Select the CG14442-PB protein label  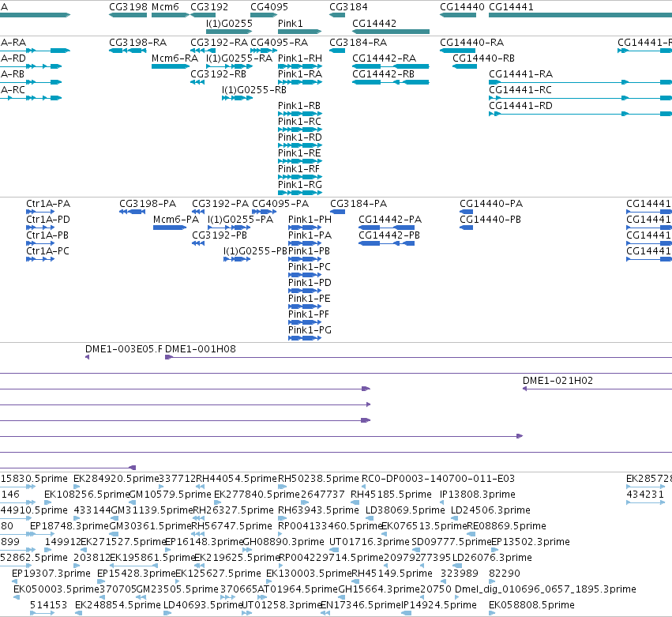coord(389,235)
